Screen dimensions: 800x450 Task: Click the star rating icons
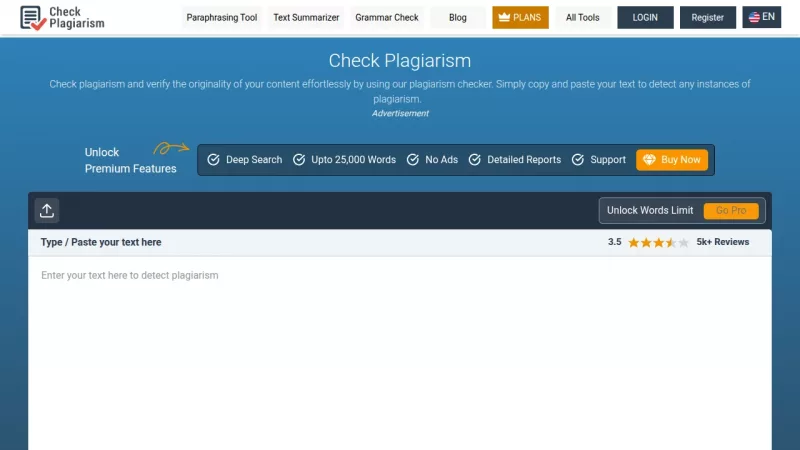point(658,242)
